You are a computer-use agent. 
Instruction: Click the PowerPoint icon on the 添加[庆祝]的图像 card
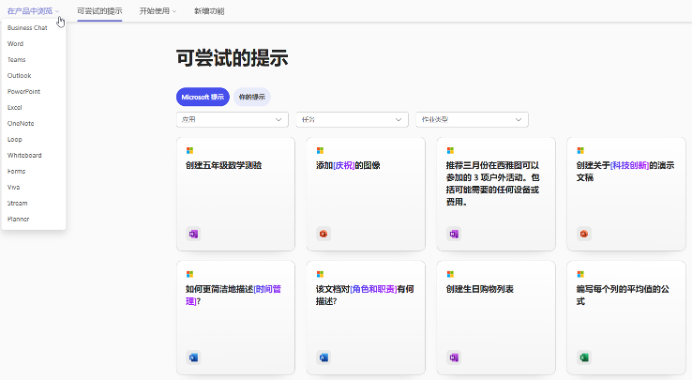(324, 234)
